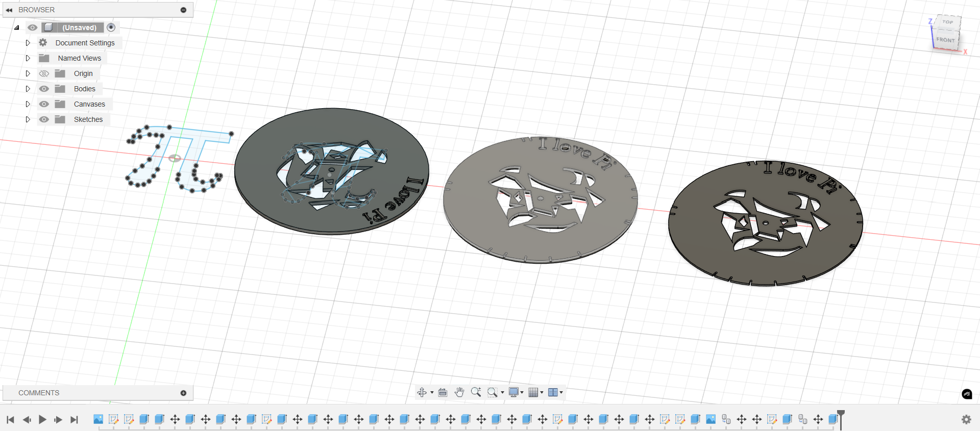
Task: Select the last extrude feature before timeline marker
Action: (833, 419)
